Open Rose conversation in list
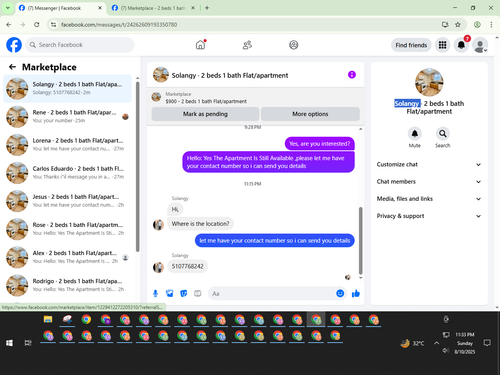This screenshot has width=500, height=375. point(68,229)
